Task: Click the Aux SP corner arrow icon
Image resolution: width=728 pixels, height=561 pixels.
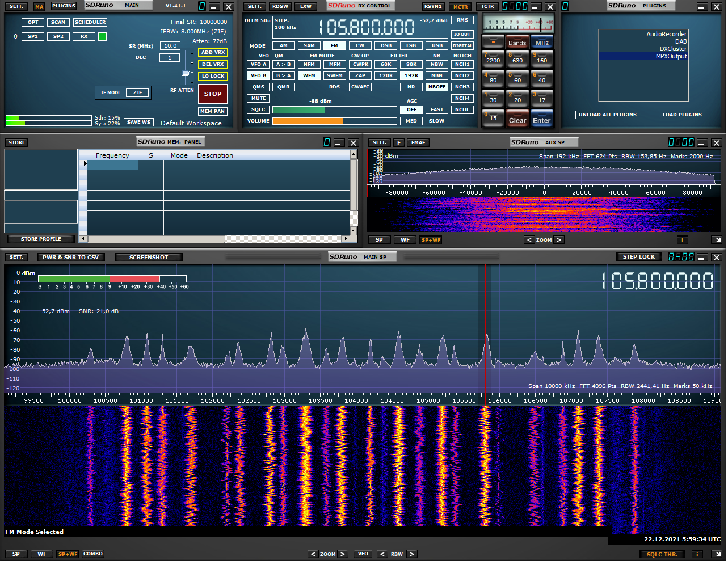Action: [x=717, y=240]
